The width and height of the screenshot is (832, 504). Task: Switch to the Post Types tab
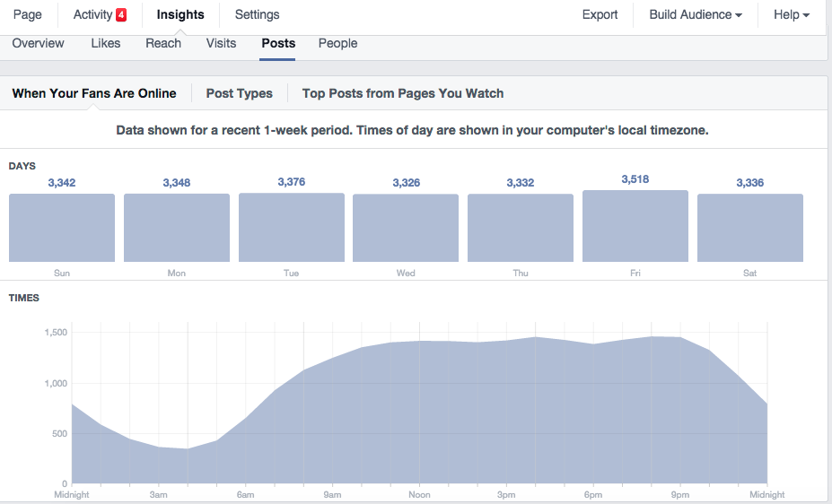pyautogui.click(x=239, y=93)
